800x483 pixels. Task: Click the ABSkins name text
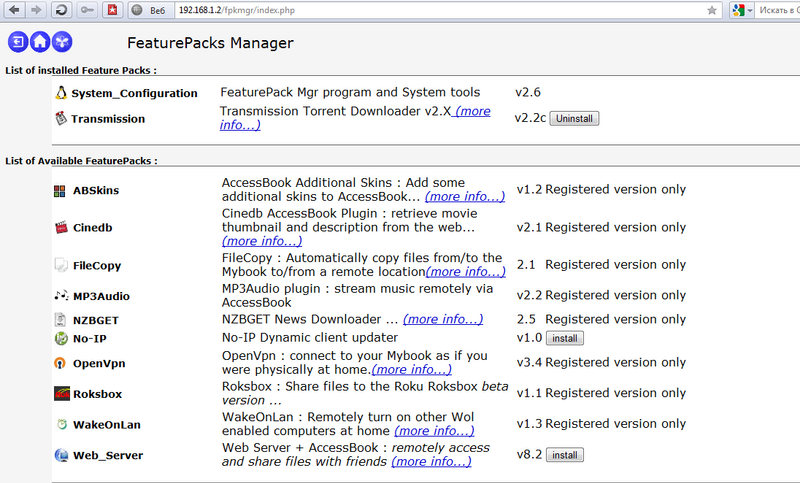click(x=96, y=190)
